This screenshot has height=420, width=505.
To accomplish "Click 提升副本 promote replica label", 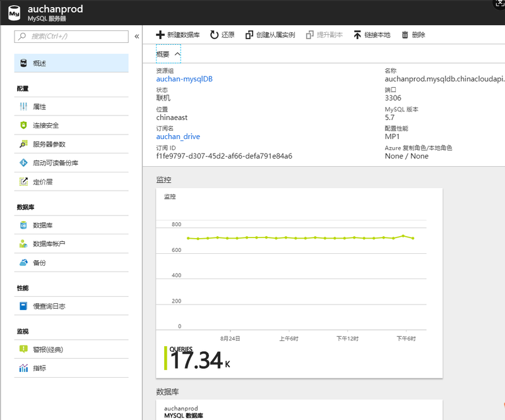I will pos(330,35).
